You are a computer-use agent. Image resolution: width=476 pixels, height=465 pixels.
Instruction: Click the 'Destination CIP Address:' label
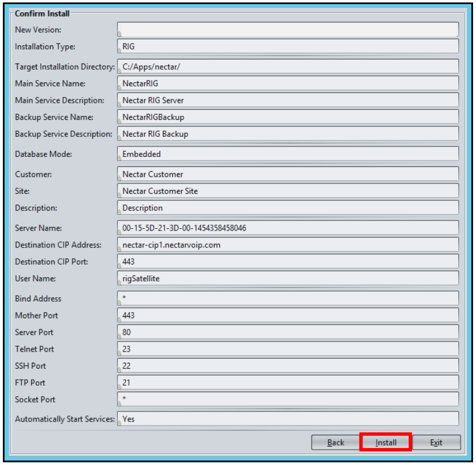(x=58, y=245)
